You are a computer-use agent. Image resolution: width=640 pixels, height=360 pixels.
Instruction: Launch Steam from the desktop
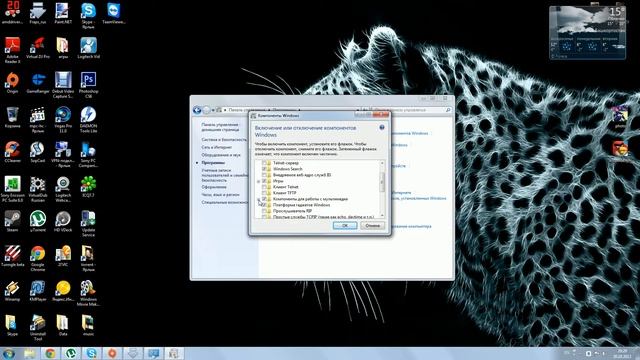pyautogui.click(x=12, y=221)
